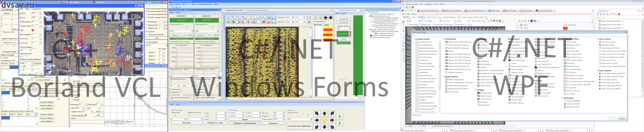This screenshot has height=132, width=644.
Task: Click the red delete X toolbar icon
Action: 264,22
